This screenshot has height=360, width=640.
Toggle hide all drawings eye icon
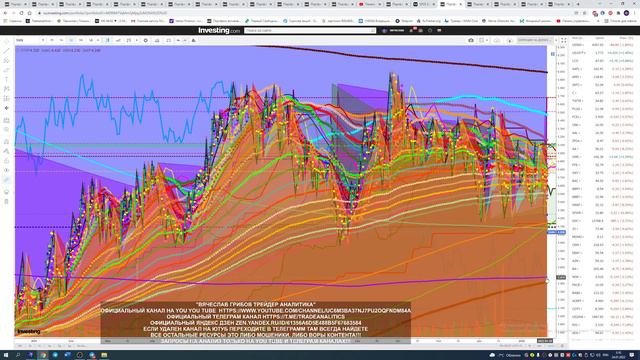coord(6,170)
